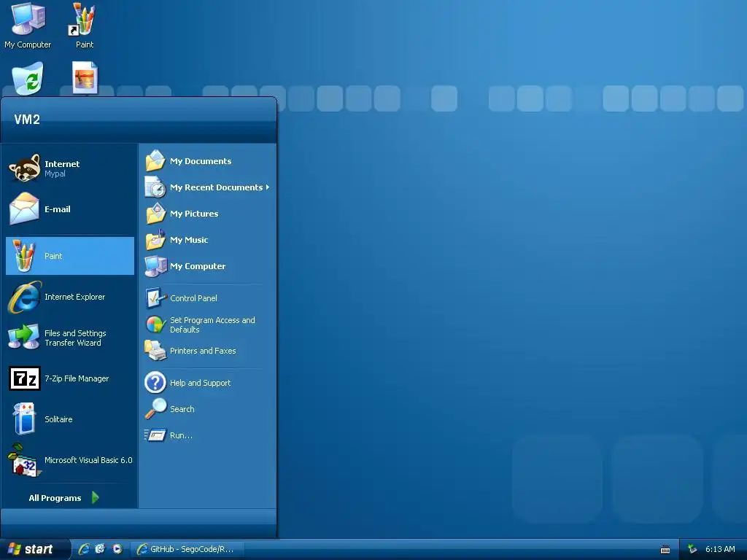Click the 6:13 AM clock

point(720,549)
